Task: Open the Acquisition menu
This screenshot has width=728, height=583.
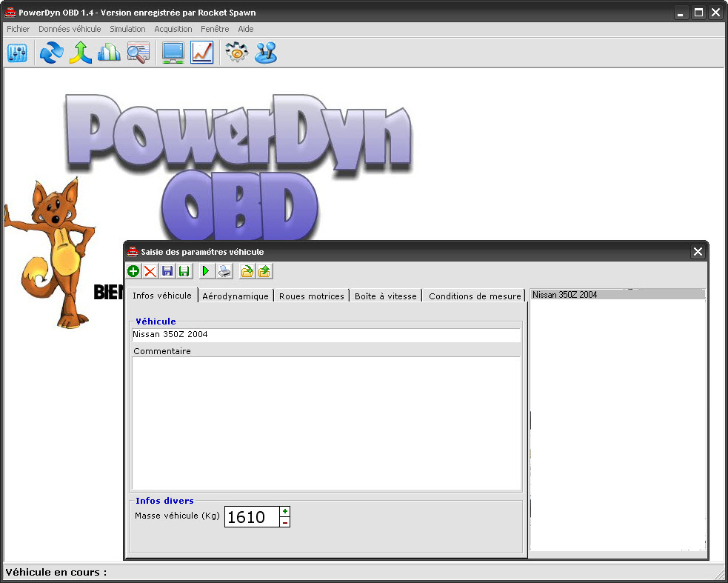Action: (x=173, y=29)
